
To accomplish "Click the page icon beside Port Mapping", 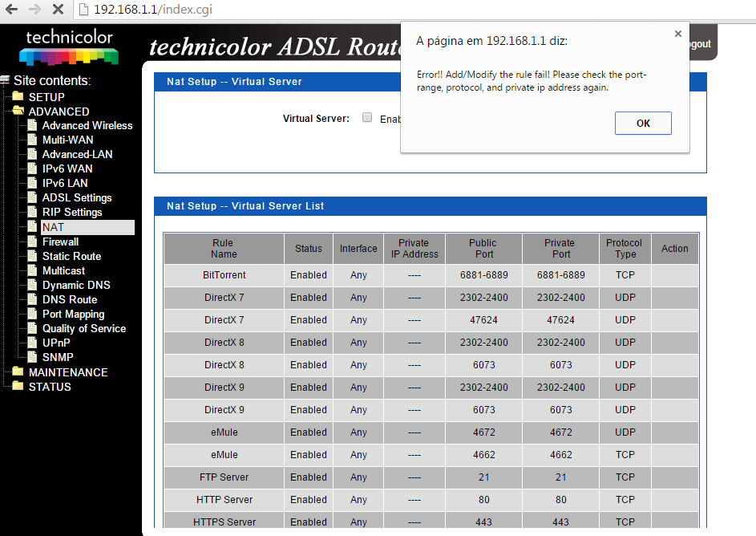I will [x=32, y=314].
